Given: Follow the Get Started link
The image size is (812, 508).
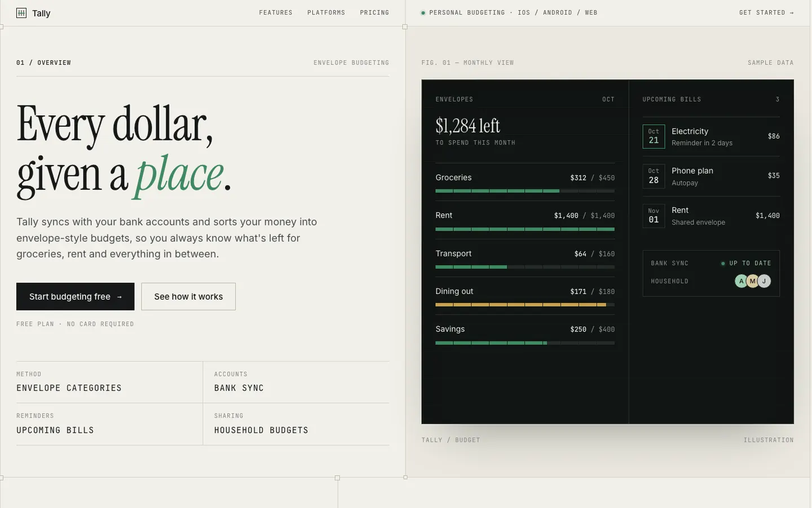Looking at the screenshot, I should (766, 12).
